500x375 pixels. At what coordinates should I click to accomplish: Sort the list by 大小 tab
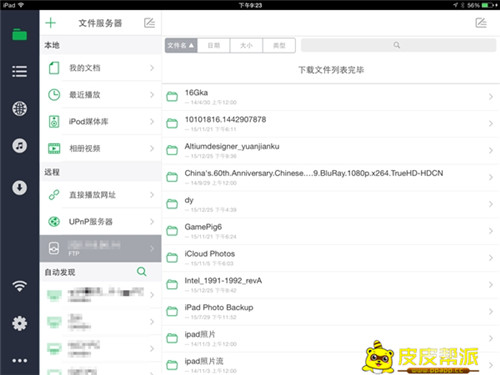click(x=246, y=45)
